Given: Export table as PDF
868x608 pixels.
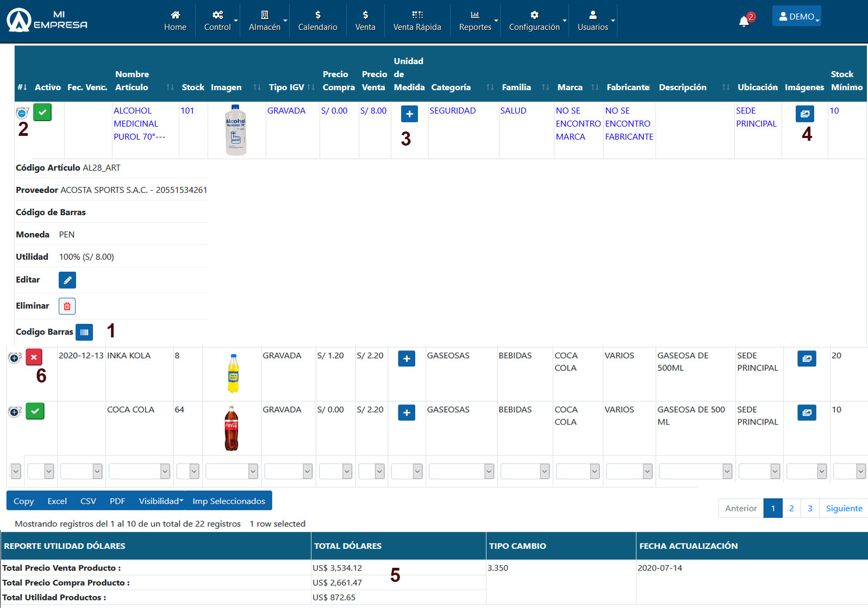Looking at the screenshot, I should tap(117, 501).
